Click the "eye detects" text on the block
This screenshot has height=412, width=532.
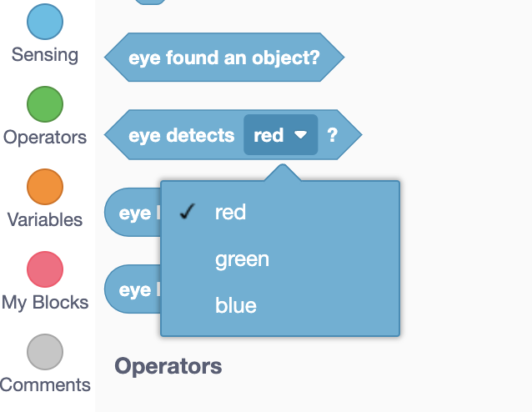182,135
